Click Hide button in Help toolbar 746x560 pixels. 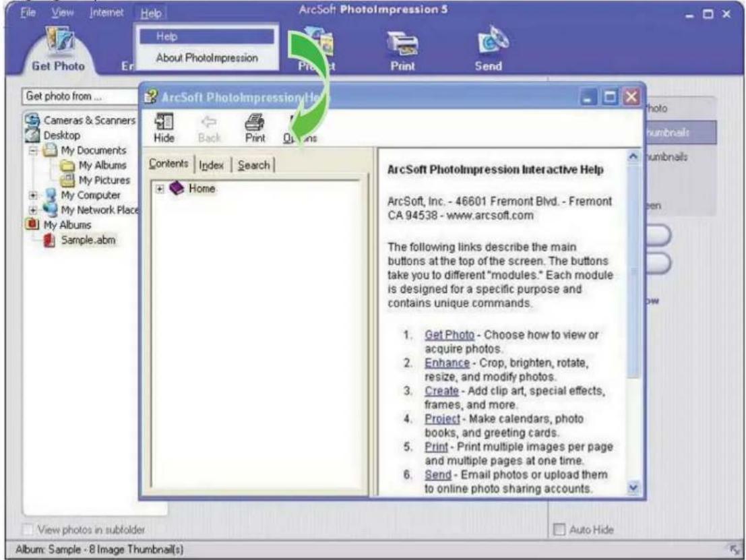[x=164, y=127]
